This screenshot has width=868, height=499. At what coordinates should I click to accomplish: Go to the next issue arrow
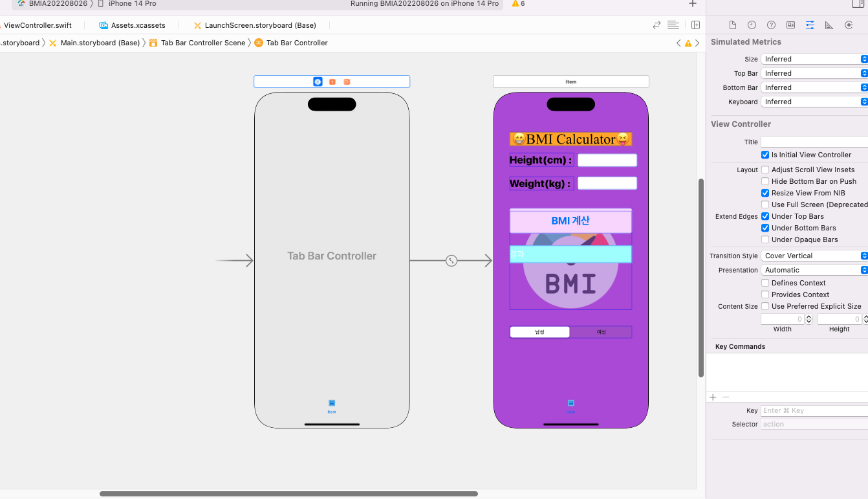tap(697, 43)
